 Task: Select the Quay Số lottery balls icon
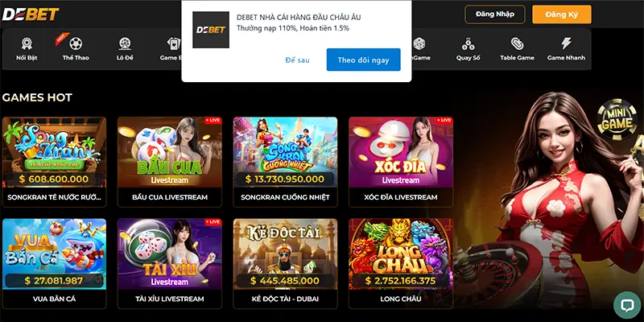(468, 43)
